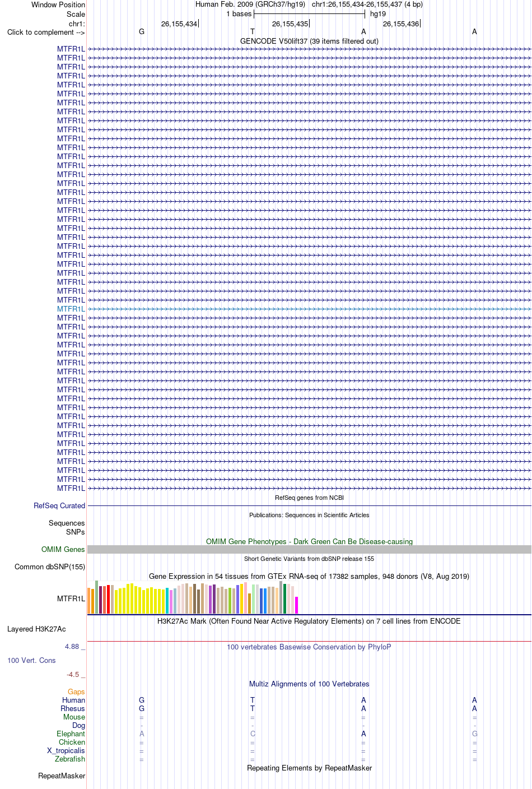Click the '100 Vert. Cons' label
Image resolution: width=532 pixels, height=789 pixels.
tap(31, 660)
